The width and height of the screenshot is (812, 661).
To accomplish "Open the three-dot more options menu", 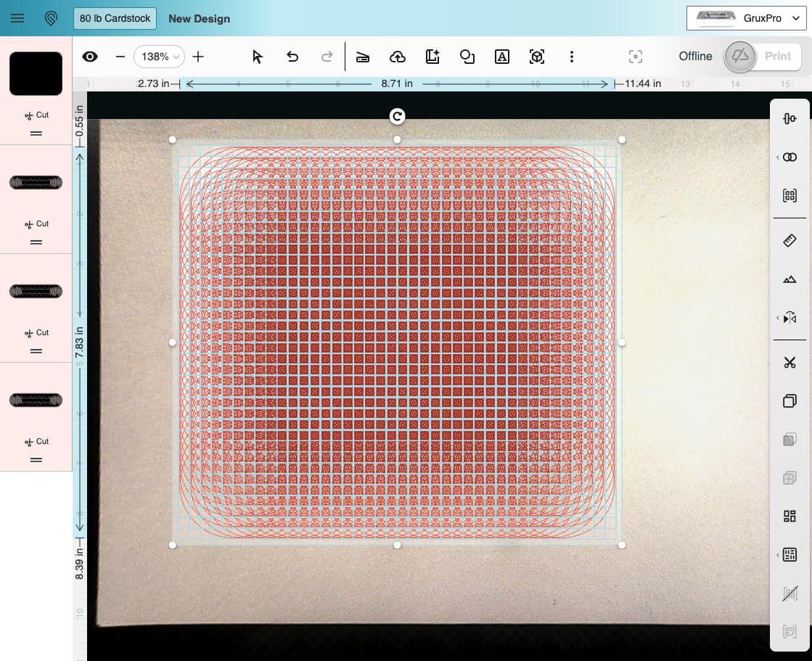I will 572,57.
